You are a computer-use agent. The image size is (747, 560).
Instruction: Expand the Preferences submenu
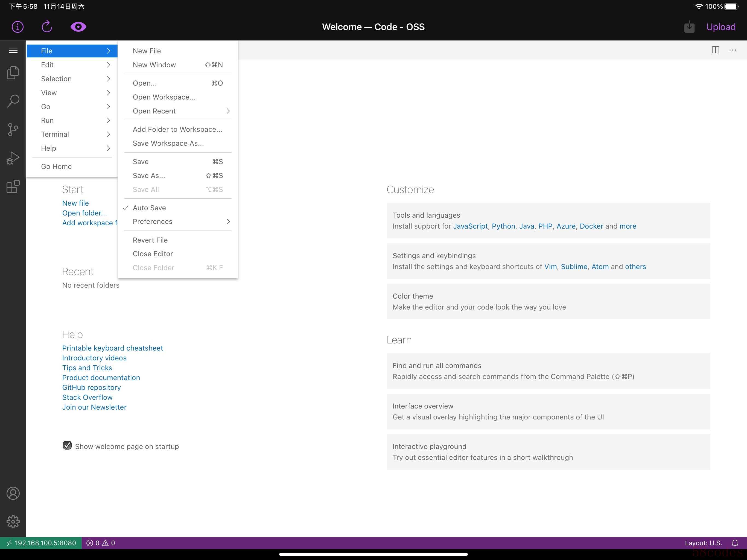[178, 221]
